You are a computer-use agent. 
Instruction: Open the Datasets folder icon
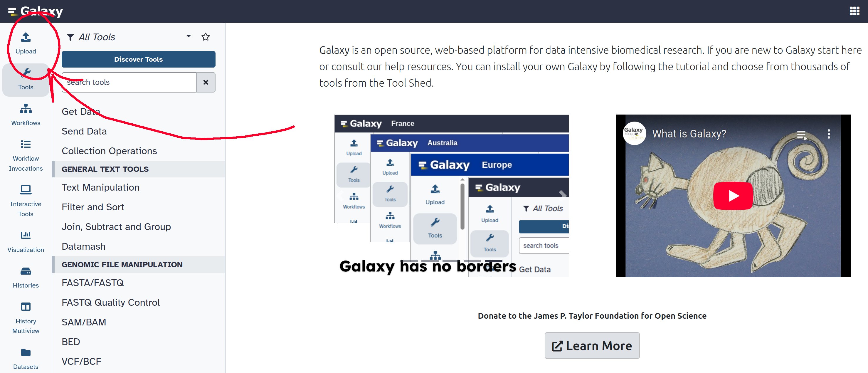26,352
